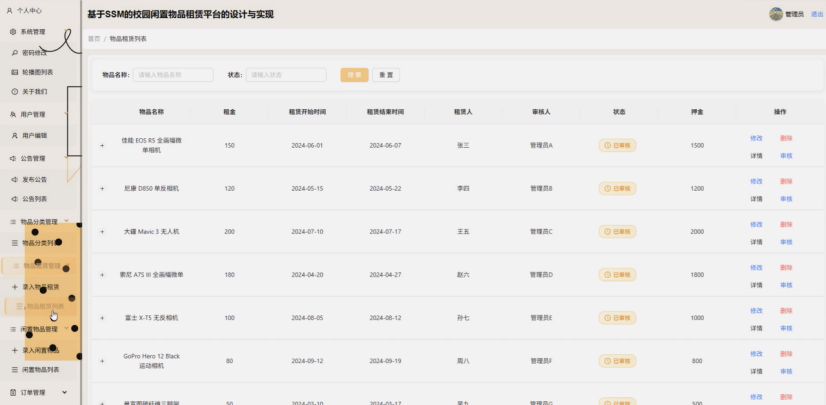The width and height of the screenshot is (826, 405).
Task: Click plus icon beside 录入闲置物品
Action: 15,350
